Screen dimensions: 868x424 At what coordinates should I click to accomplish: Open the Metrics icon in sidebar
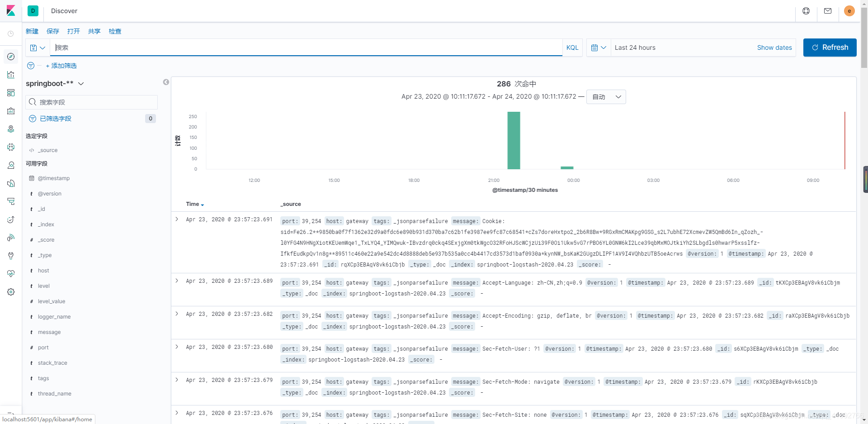(x=11, y=165)
